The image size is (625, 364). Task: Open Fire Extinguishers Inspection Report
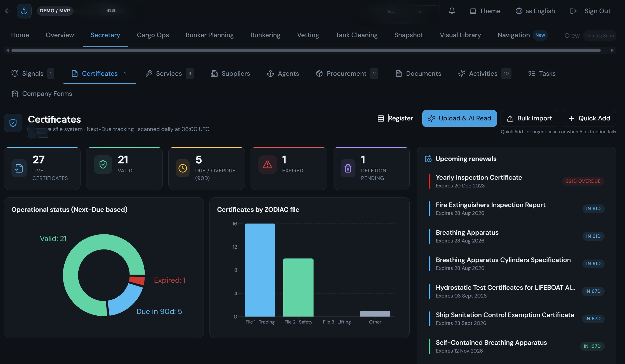pyautogui.click(x=516, y=209)
